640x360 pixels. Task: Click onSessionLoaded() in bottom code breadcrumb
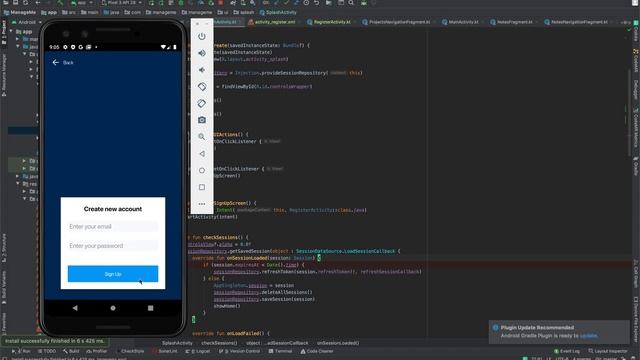point(338,343)
